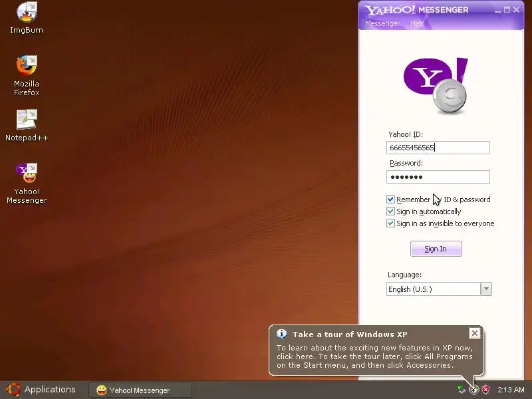
Task: Close the Yahoo! Messenger window
Action: click(x=517, y=10)
